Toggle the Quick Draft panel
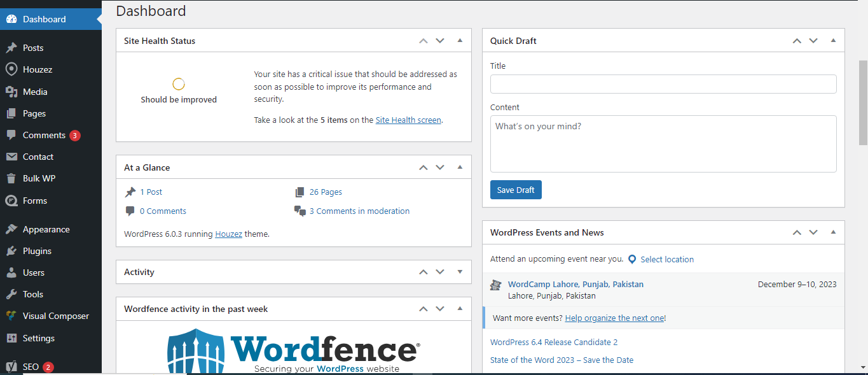Image resolution: width=868 pixels, height=375 pixels. pyautogui.click(x=833, y=41)
